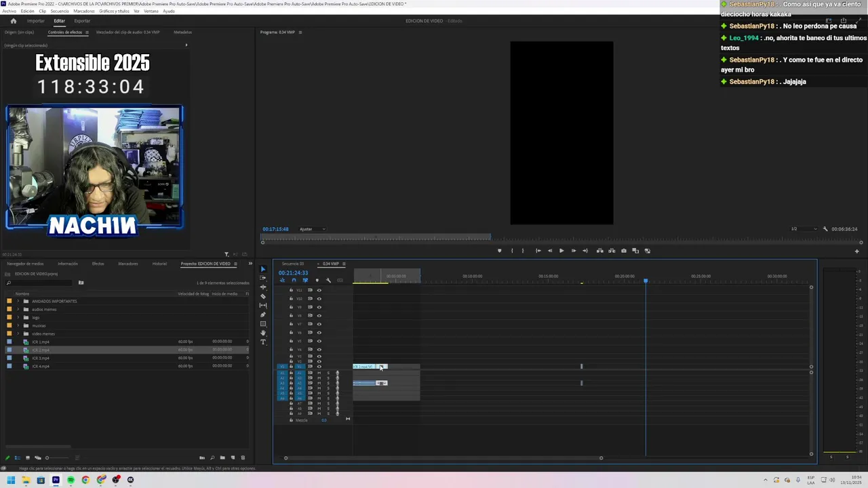
Task: Solo audio track A3
Action: 328,383
